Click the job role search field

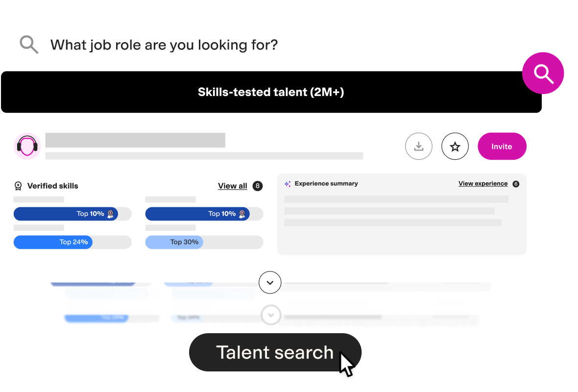click(164, 45)
